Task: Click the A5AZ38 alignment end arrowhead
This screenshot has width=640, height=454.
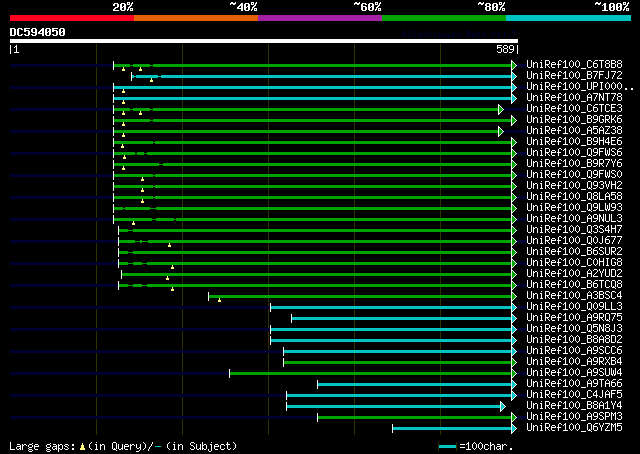Action: coord(500,131)
